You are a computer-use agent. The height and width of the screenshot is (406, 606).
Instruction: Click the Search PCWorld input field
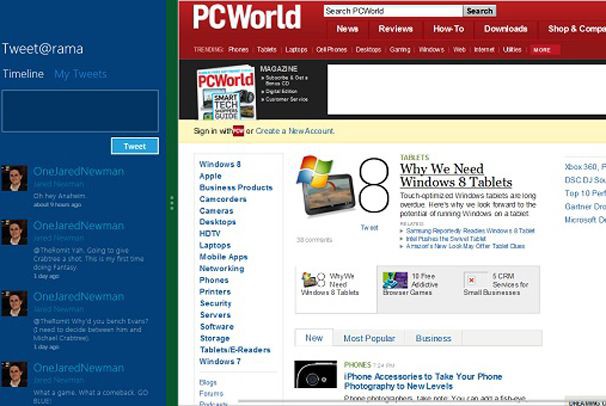click(x=393, y=11)
